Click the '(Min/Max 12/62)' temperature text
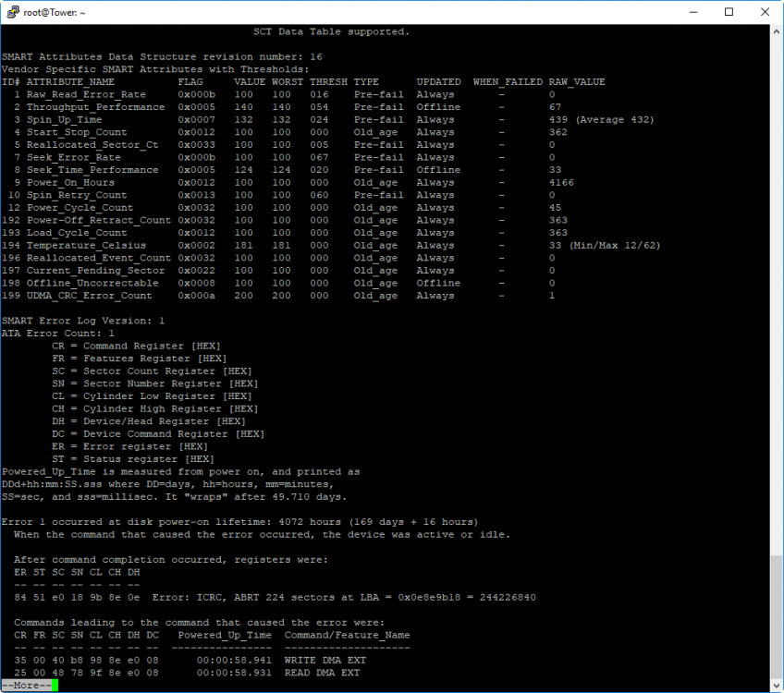Viewport: 784px width, 693px height. point(615,246)
